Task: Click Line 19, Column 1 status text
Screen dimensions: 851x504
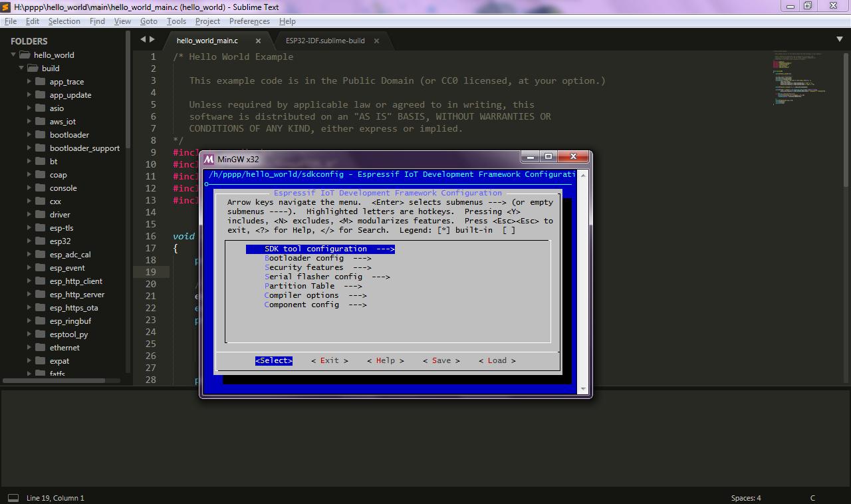Action: coord(55,497)
